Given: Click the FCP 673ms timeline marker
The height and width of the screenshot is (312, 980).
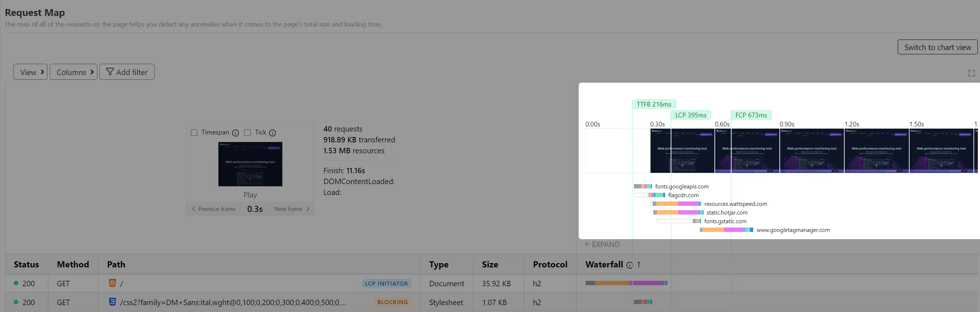Looking at the screenshot, I should [751, 115].
